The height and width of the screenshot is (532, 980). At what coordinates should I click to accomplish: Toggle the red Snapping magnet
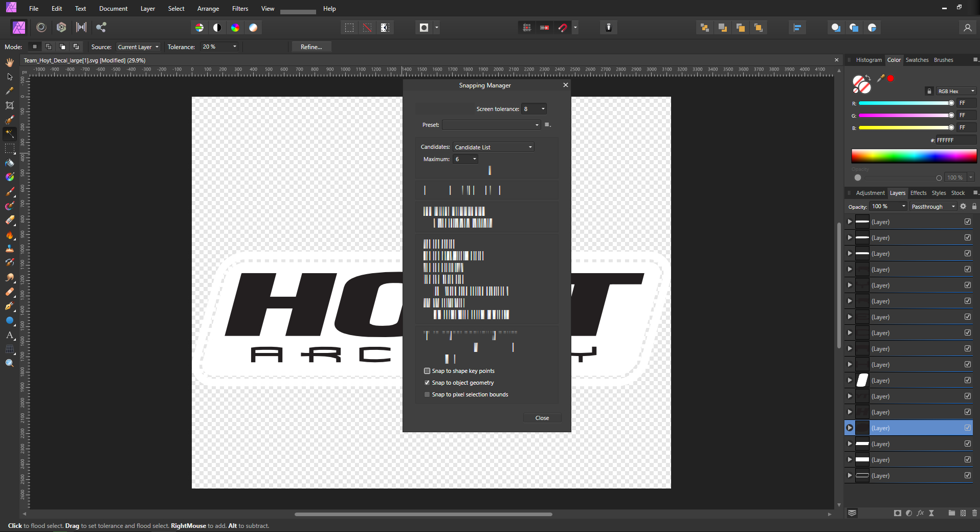pyautogui.click(x=563, y=28)
